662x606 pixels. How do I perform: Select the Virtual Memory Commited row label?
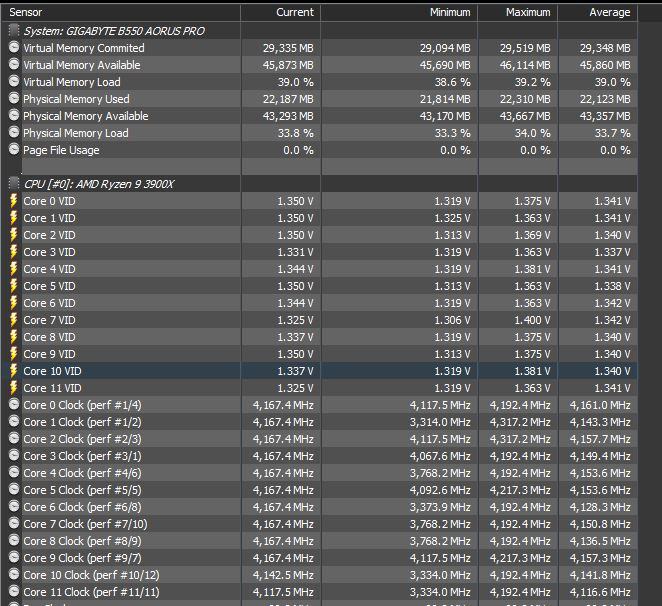point(84,48)
